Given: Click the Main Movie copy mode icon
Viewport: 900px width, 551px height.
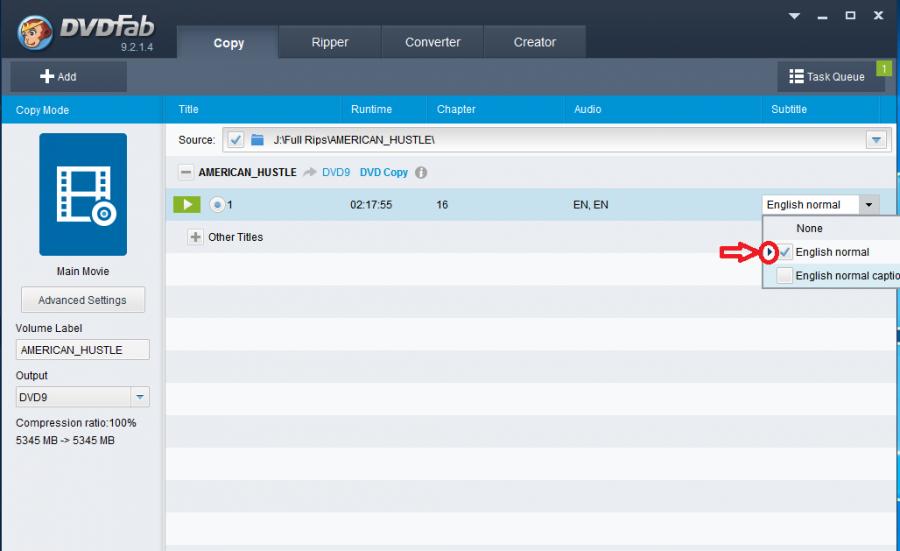Looking at the screenshot, I should 83,194.
